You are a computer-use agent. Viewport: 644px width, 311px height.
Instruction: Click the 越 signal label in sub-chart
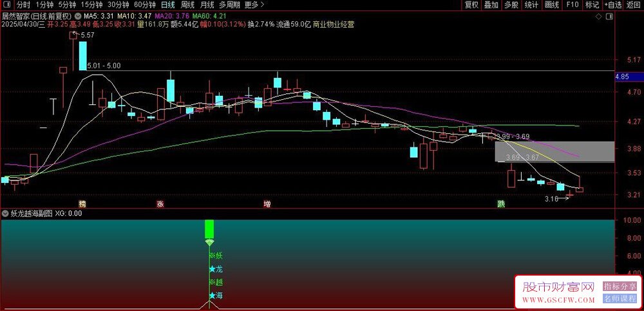point(216,282)
